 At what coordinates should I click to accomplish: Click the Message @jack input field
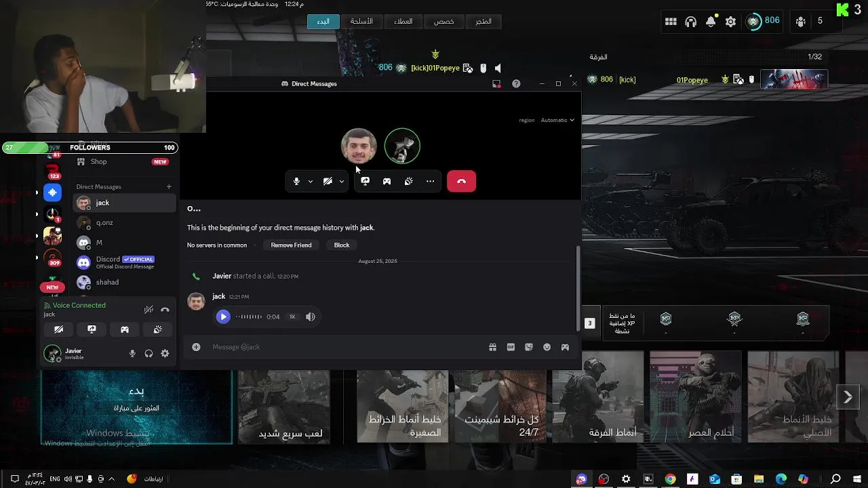click(346, 347)
